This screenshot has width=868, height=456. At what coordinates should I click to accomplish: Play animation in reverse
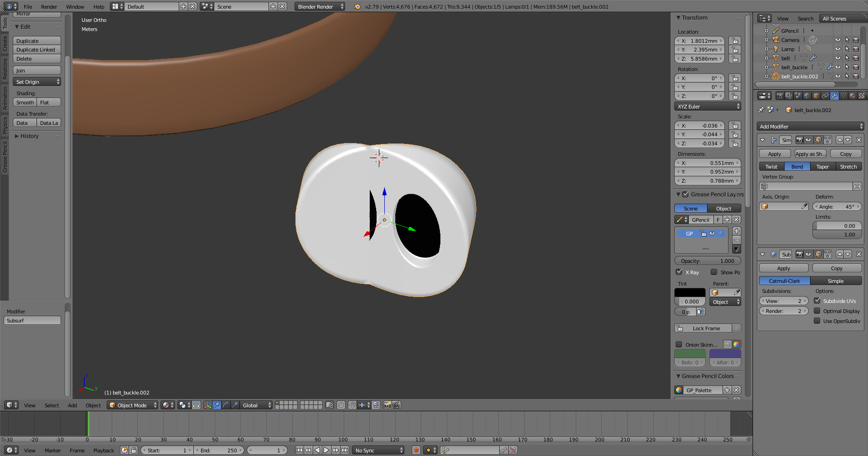tap(317, 450)
